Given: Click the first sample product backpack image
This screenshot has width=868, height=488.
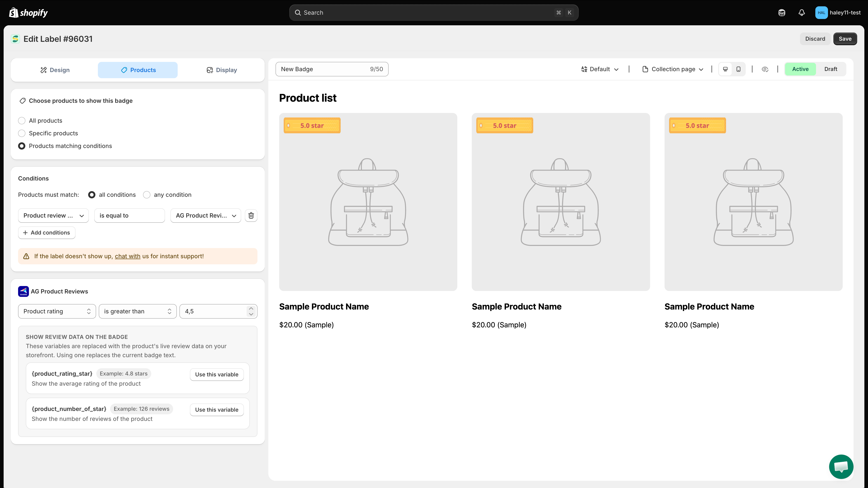Looking at the screenshot, I should (368, 202).
